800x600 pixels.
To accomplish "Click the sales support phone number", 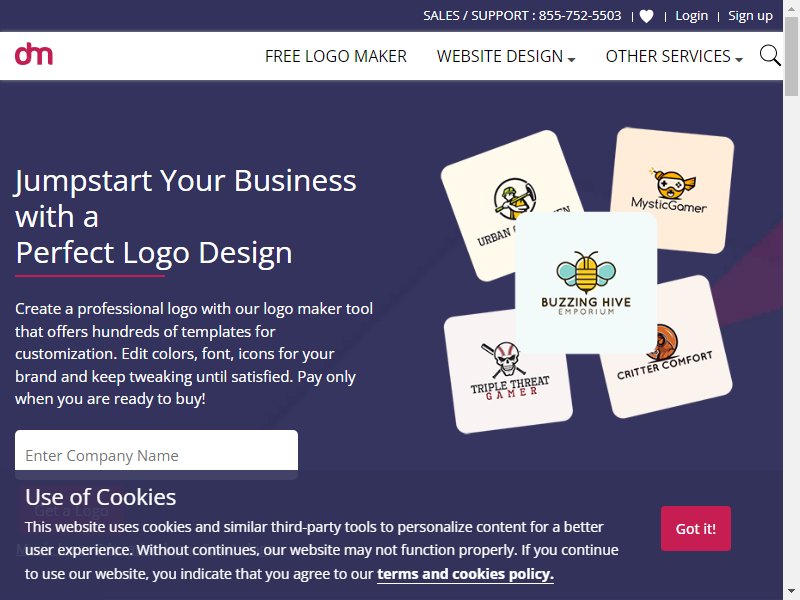I will tap(580, 16).
